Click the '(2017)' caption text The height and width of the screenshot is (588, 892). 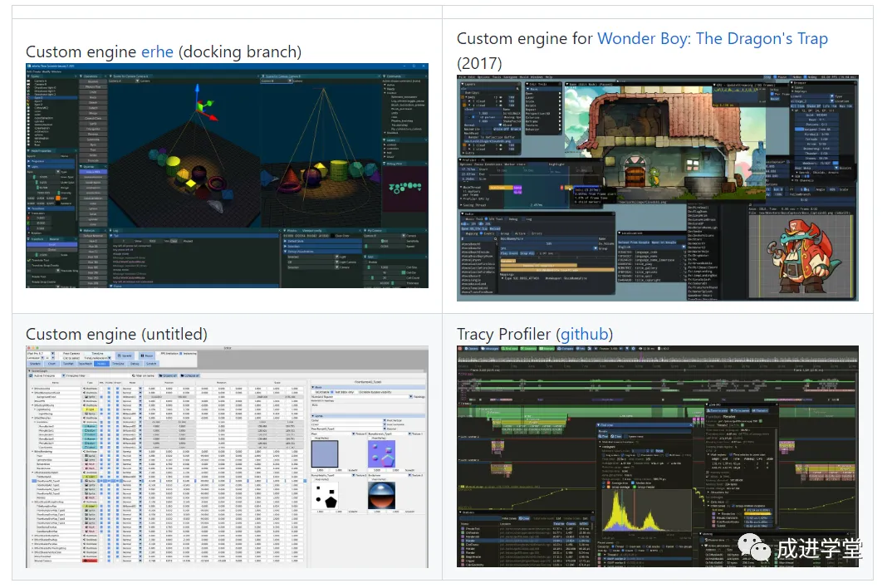tap(479, 63)
